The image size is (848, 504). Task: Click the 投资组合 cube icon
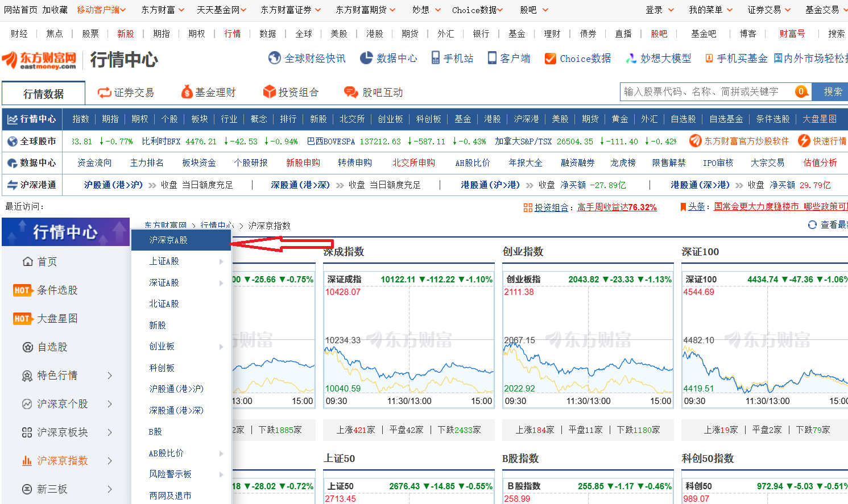[270, 92]
